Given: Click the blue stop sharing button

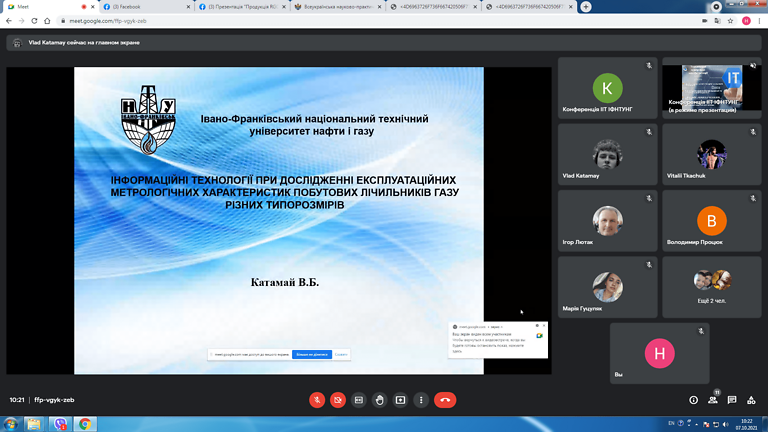Looking at the screenshot, I should 312,354.
